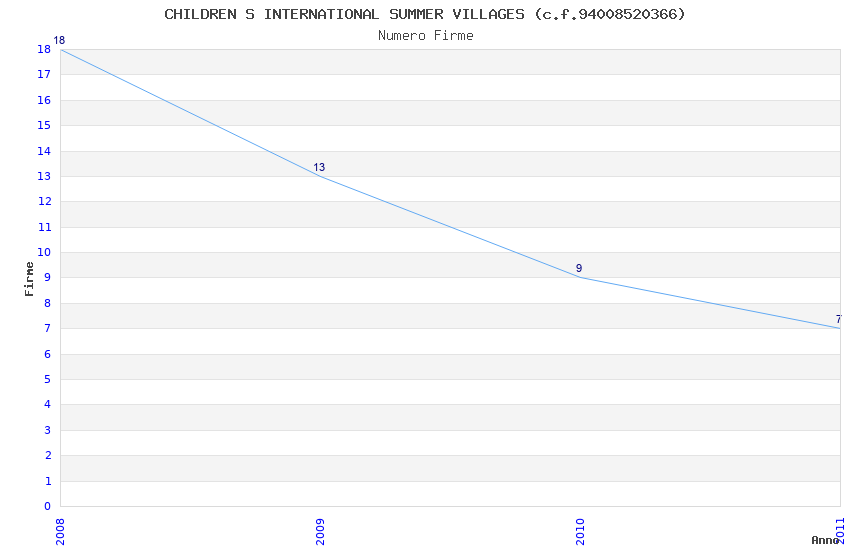The height and width of the screenshot is (550, 850).
Task: Click the y-axis tick value 12
Action: point(44,201)
